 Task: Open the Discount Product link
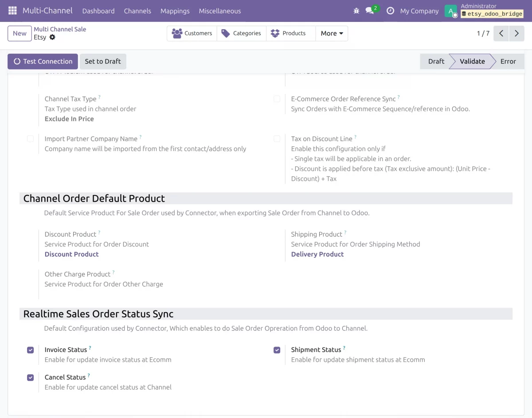pyautogui.click(x=72, y=254)
